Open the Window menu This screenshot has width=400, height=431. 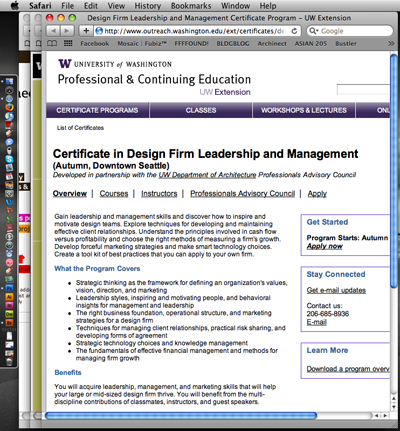pos(236,6)
